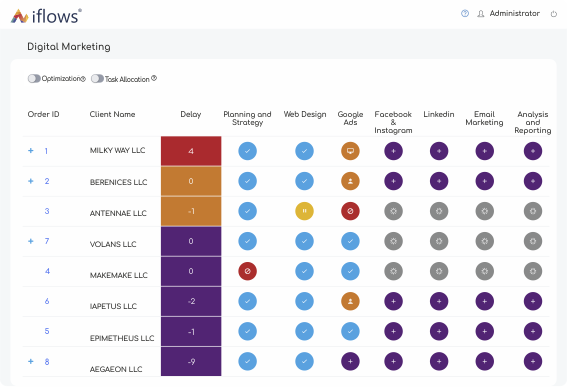Image resolution: width=567 pixels, height=387 pixels.
Task: Click the blocked Planning icon for MAKEMAKE LLC
Action: [x=247, y=271]
